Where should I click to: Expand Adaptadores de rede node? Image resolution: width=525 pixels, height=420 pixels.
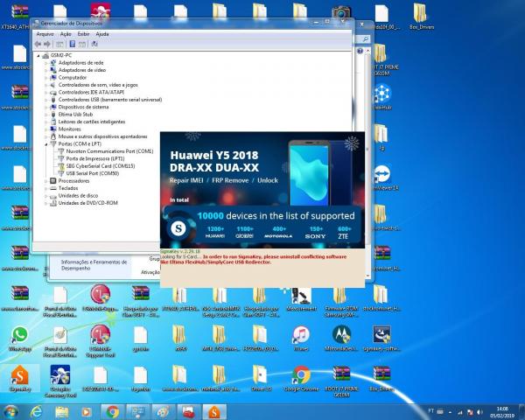45,63
